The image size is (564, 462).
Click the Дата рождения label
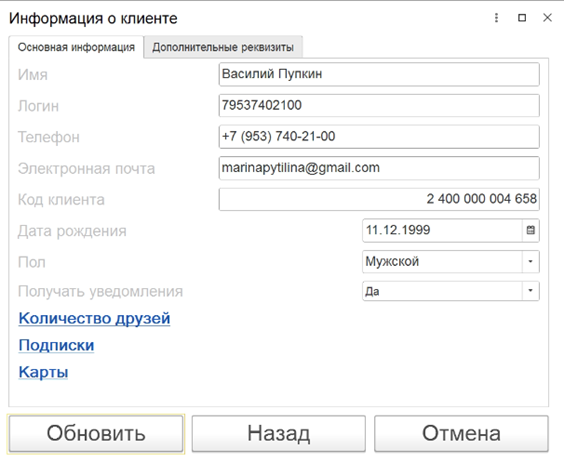point(72,231)
